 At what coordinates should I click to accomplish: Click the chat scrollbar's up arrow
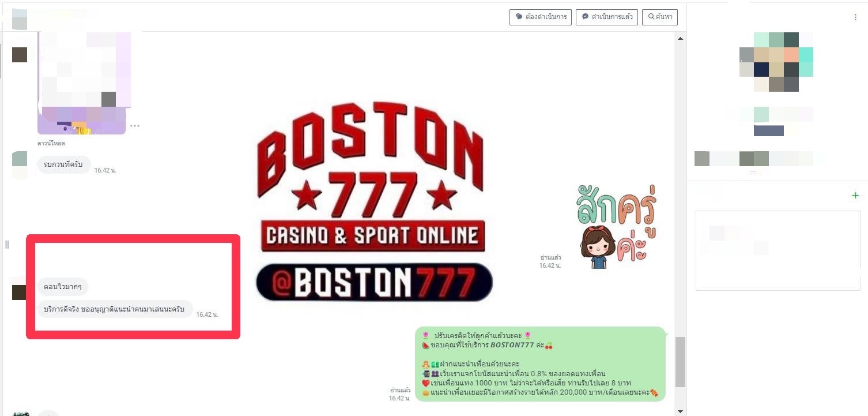(680, 38)
